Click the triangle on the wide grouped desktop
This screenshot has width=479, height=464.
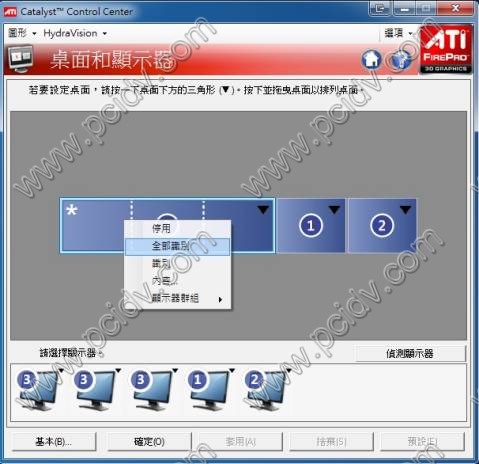(263, 210)
